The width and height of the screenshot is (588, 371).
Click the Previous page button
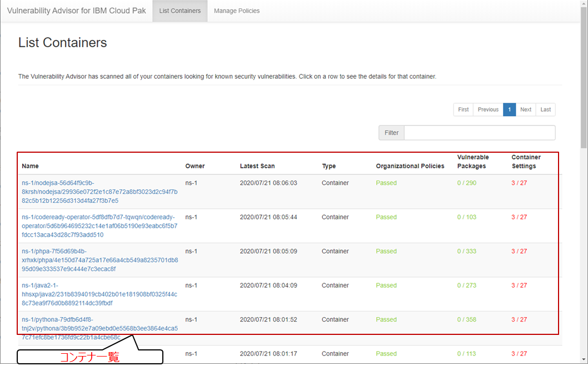[x=488, y=109]
